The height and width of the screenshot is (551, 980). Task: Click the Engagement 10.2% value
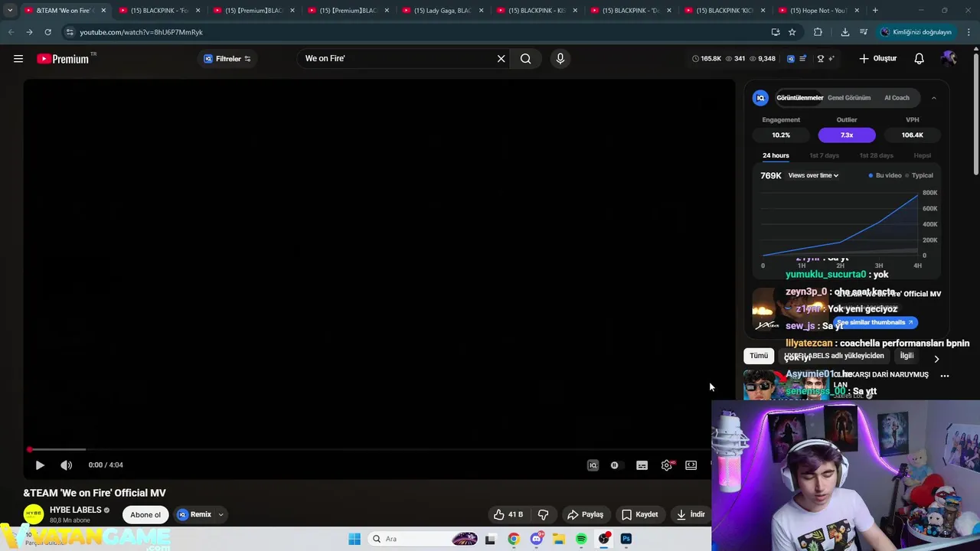[x=781, y=135]
